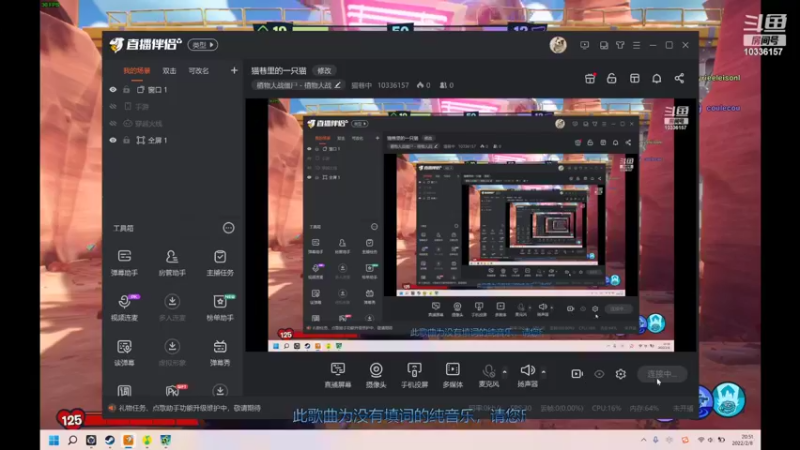Click the 连接中 start streaming button
This screenshot has height=450, width=800.
662,374
